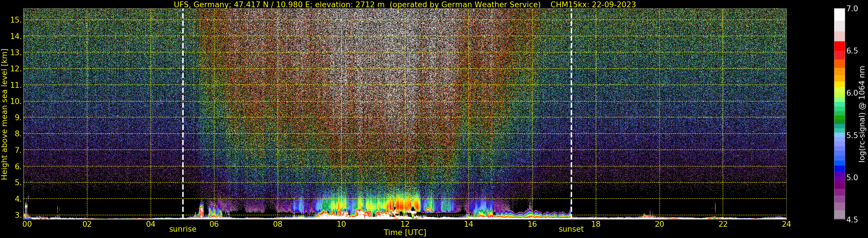Click time axis tick '12'
Screen dimensions: 868x238
point(405,224)
